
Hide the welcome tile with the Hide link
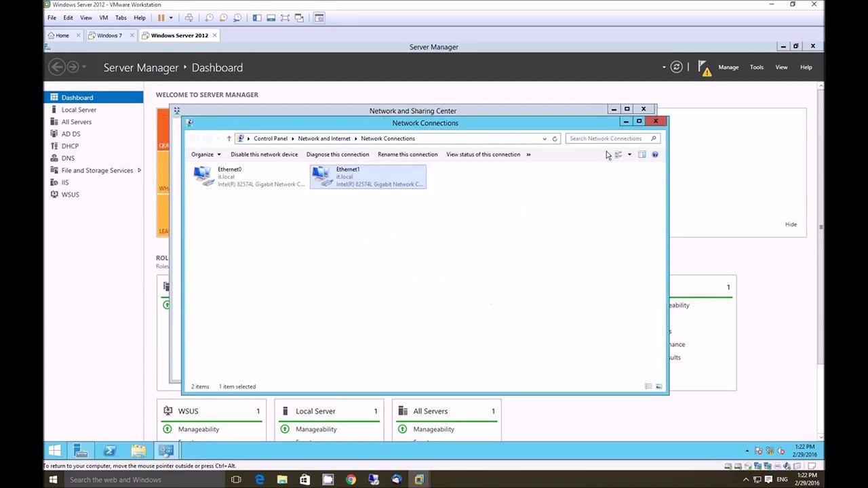(791, 224)
